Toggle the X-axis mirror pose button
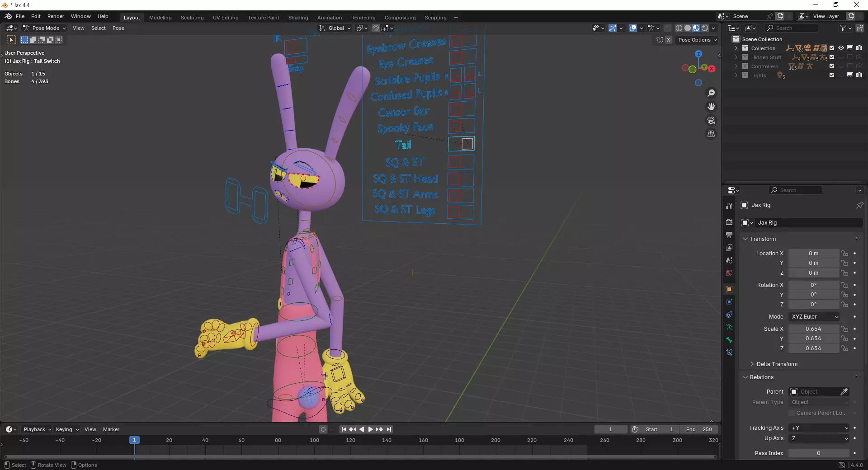This screenshot has width=868, height=470. click(x=669, y=40)
